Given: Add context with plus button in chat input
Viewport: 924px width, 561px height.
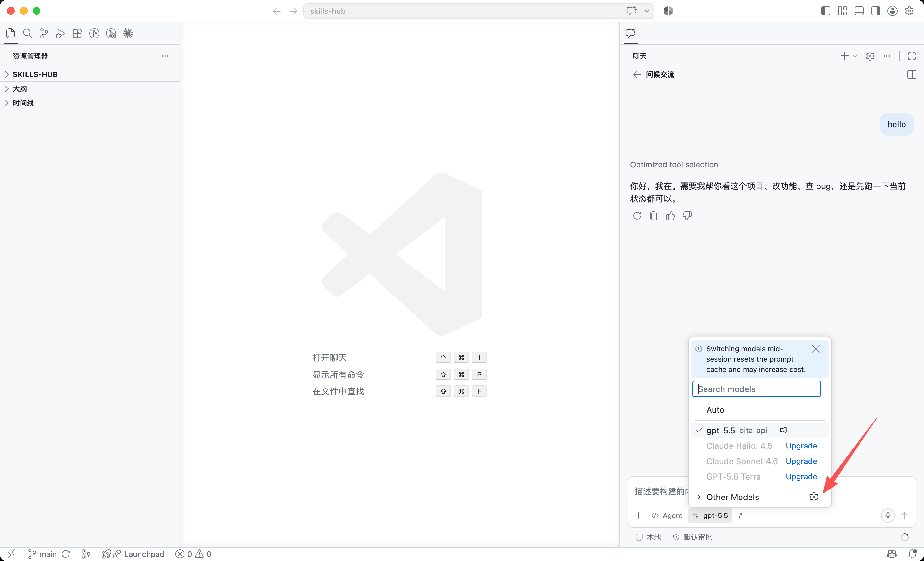Looking at the screenshot, I should [639, 515].
